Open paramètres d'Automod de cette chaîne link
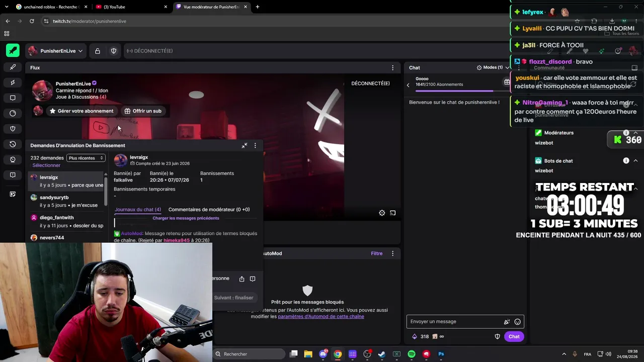The height and width of the screenshot is (362, 644). (x=321, y=317)
